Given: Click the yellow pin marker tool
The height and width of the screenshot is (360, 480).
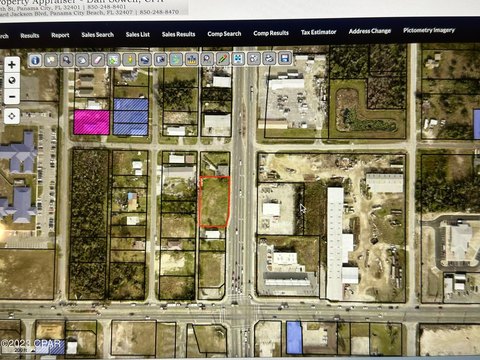Looking at the screenshot, I should (129, 60).
